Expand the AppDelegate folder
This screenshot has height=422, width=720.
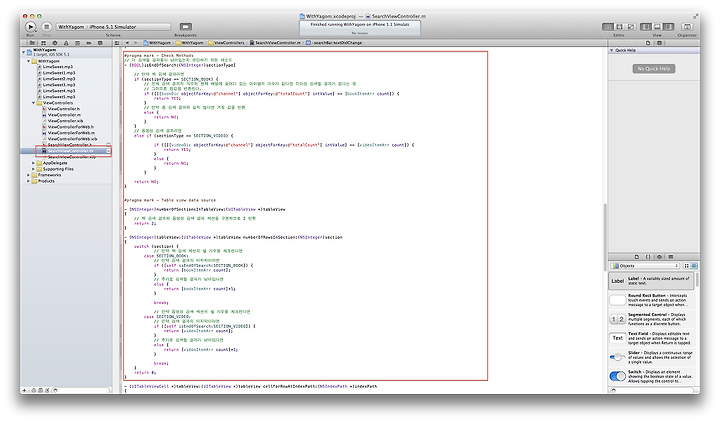34,163
